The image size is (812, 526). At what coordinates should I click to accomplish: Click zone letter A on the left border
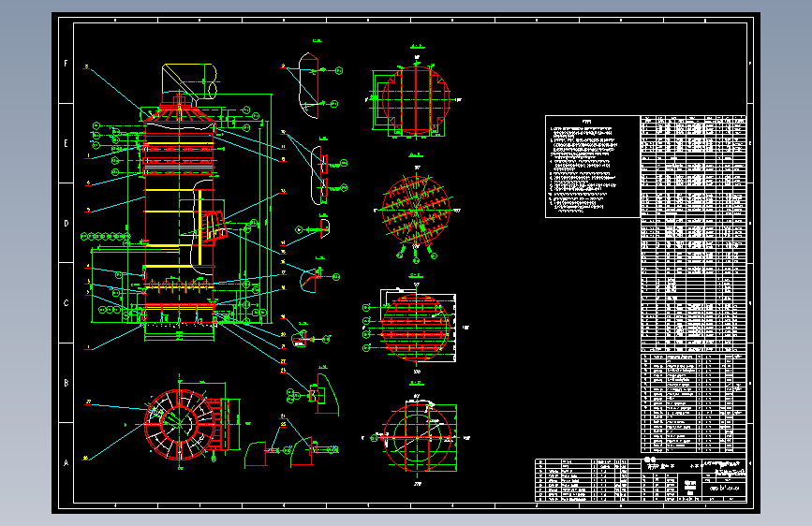click(66, 463)
